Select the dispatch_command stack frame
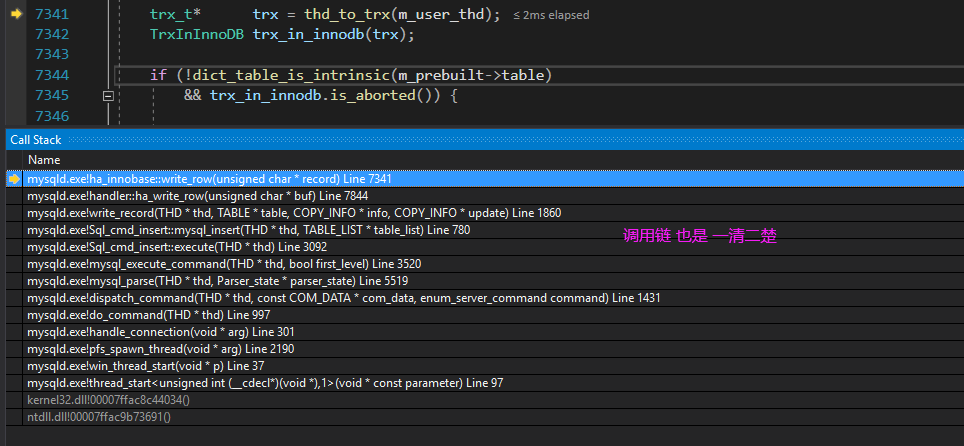This screenshot has height=446, width=964. pyautogui.click(x=343, y=298)
